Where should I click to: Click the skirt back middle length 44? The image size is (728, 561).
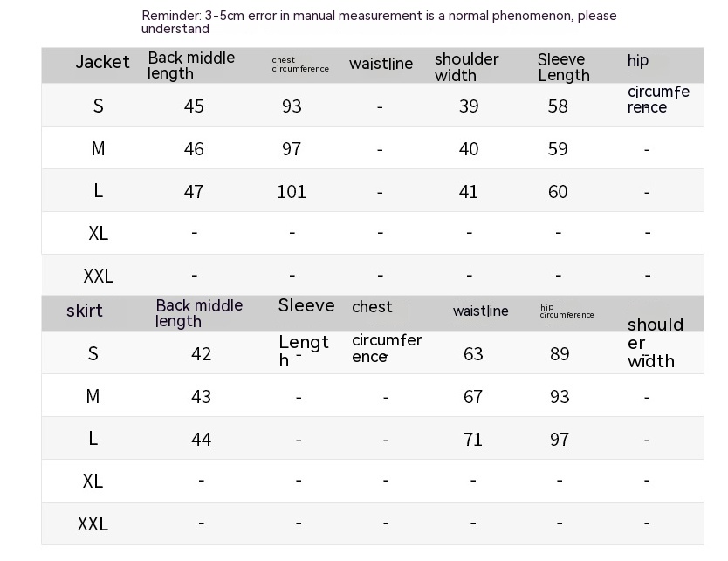[x=201, y=440]
